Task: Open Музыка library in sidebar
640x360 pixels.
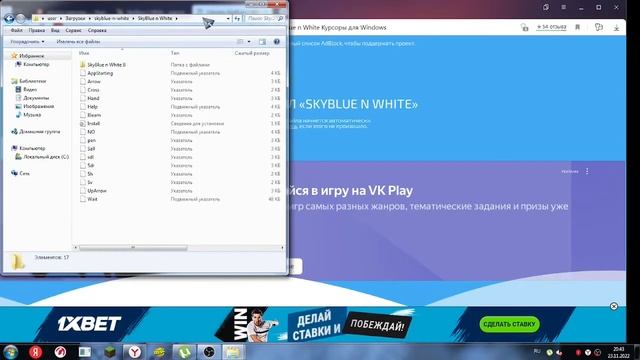Action: pos(32,115)
